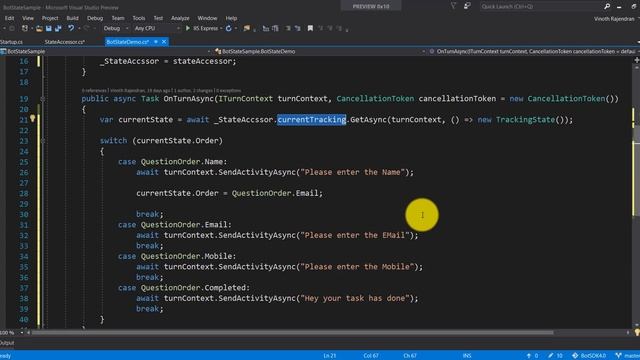This screenshot has height=360, width=640.
Task: Close the BotStateDemo.cs tab
Action: (x=164, y=42)
